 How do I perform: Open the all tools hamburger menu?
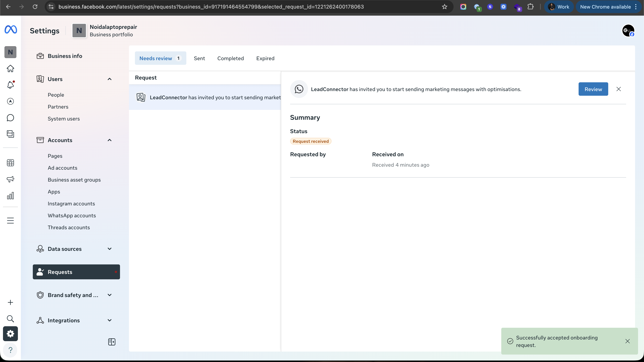[x=10, y=221]
